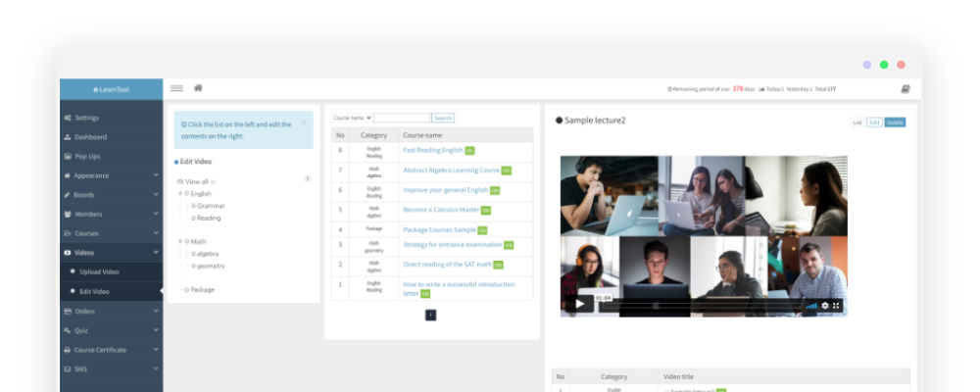Expand the Appearance menu chevron
The height and width of the screenshot is (392, 980).
tap(156, 175)
